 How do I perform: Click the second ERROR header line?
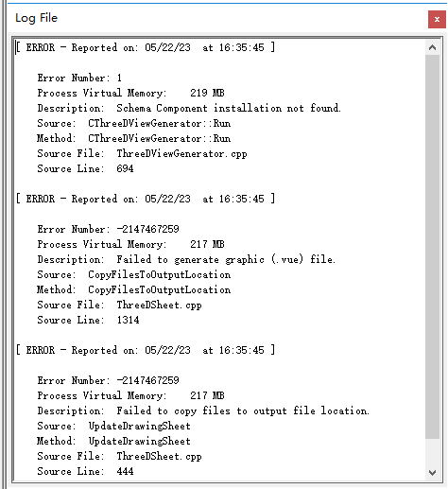click(x=146, y=199)
